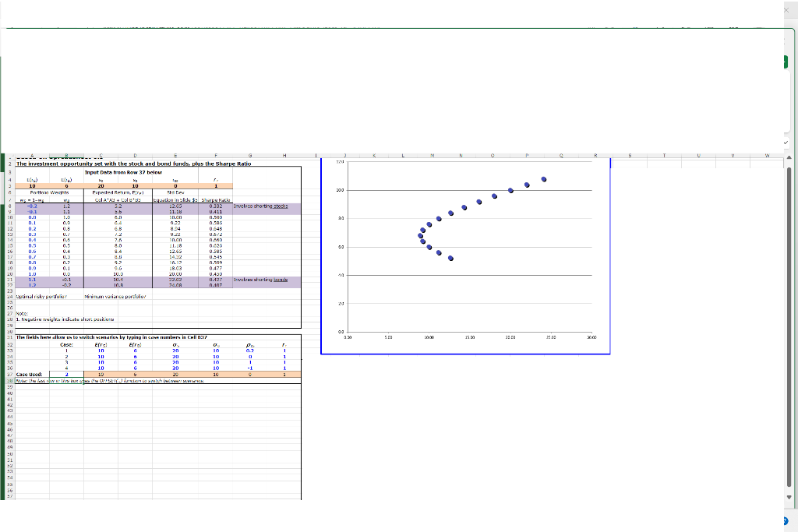Image resolution: width=798 pixels, height=532 pixels.
Task: Select the Case Used cell showing 2
Action: coord(65,373)
